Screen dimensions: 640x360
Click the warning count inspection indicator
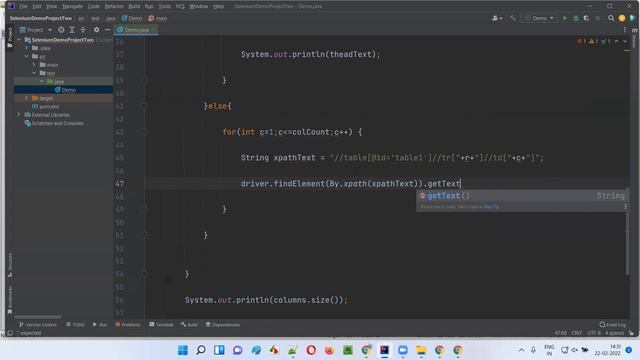[593, 41]
